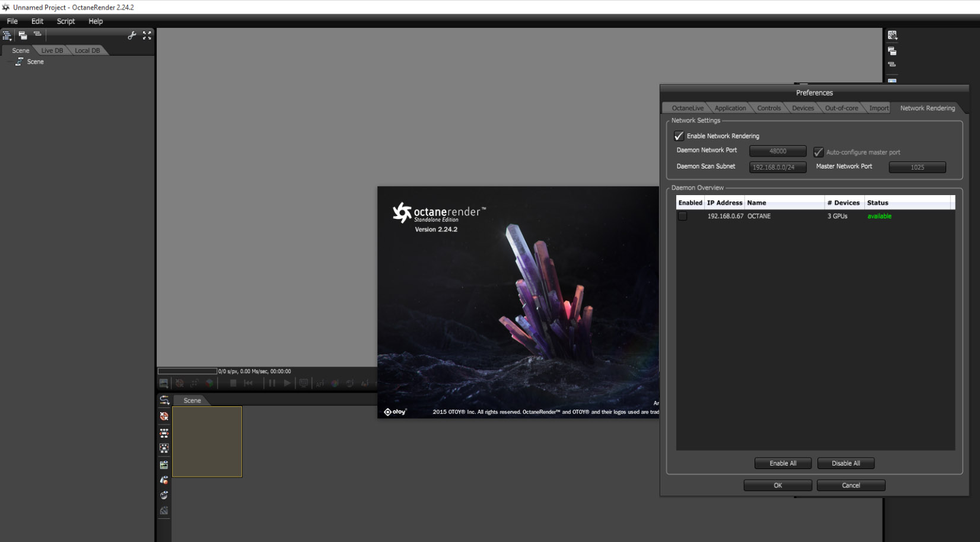Viewport: 980px width, 542px height.
Task: Open the File menu
Action: [12, 21]
